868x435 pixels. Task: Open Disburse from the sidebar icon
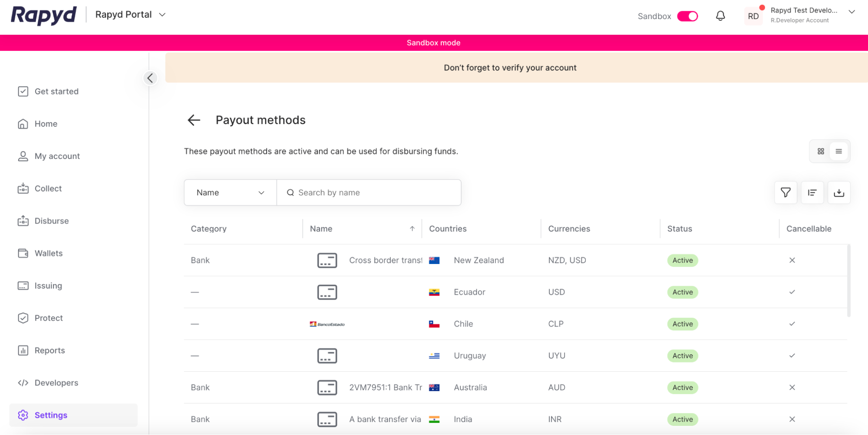pyautogui.click(x=23, y=221)
